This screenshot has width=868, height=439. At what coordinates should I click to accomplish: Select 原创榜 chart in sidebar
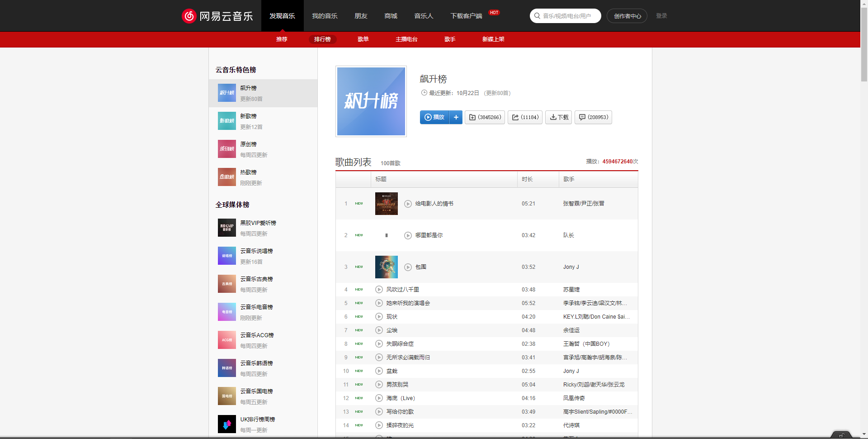click(x=263, y=149)
